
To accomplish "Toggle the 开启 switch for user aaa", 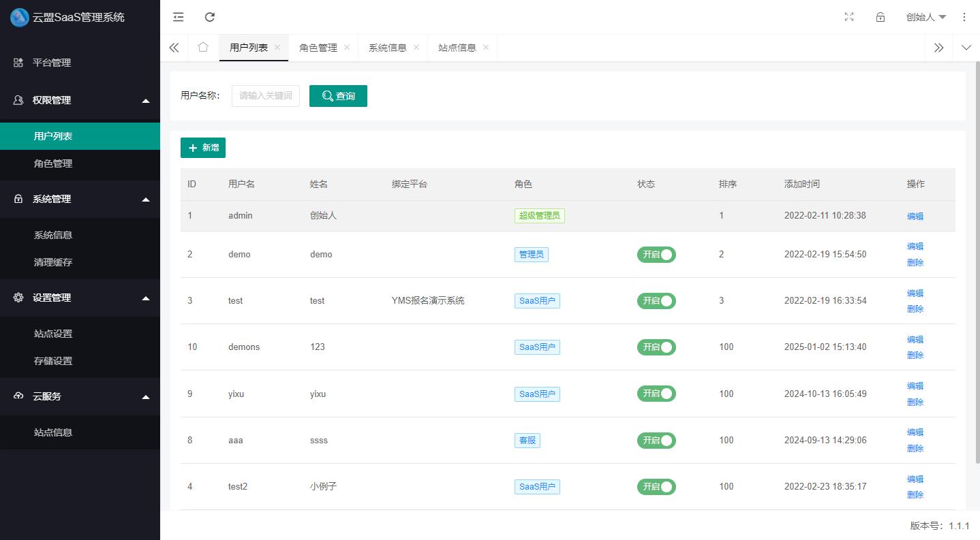I will (x=656, y=440).
